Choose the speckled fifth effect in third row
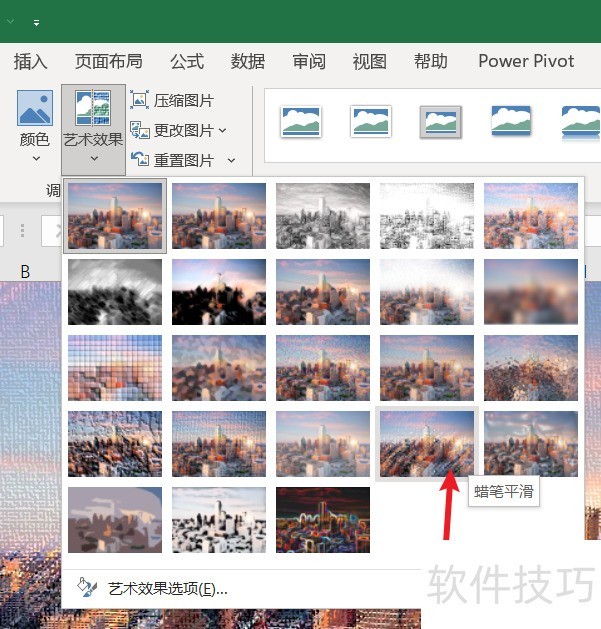 531,368
